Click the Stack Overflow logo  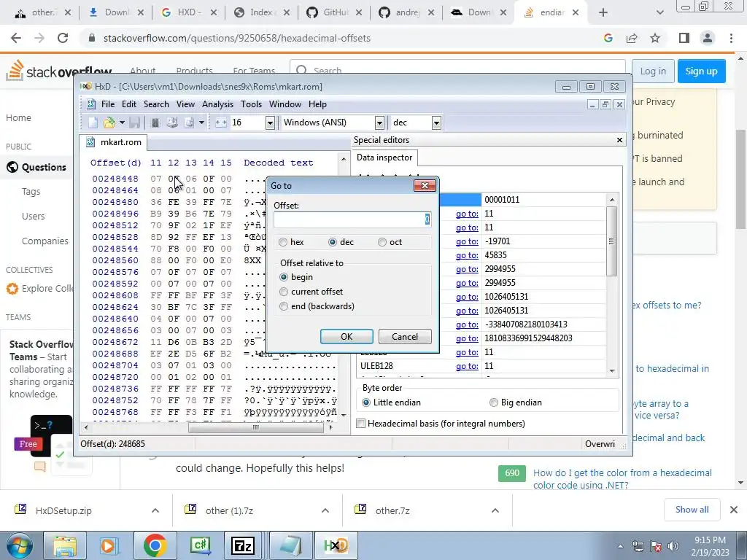(58, 71)
